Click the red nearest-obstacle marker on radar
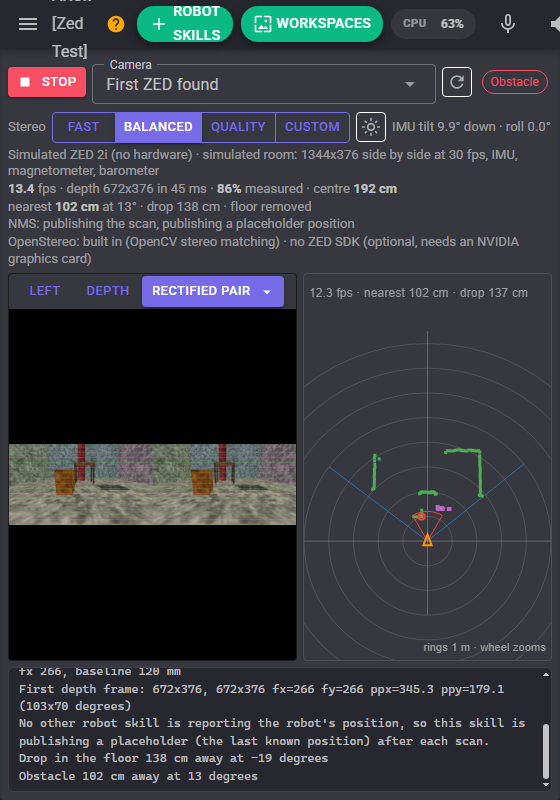560x800 pixels. [421, 516]
